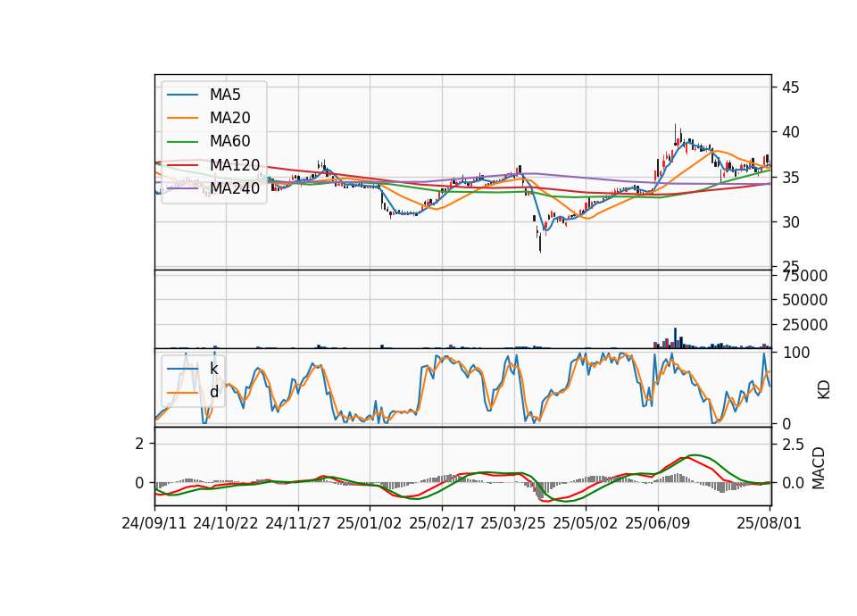Click the price axis value 45

[x=790, y=87]
